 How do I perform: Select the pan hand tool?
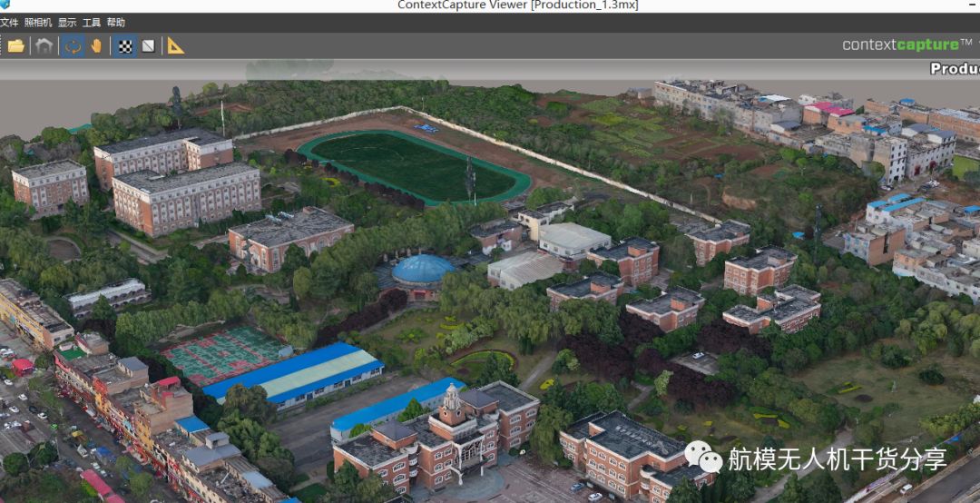point(96,45)
